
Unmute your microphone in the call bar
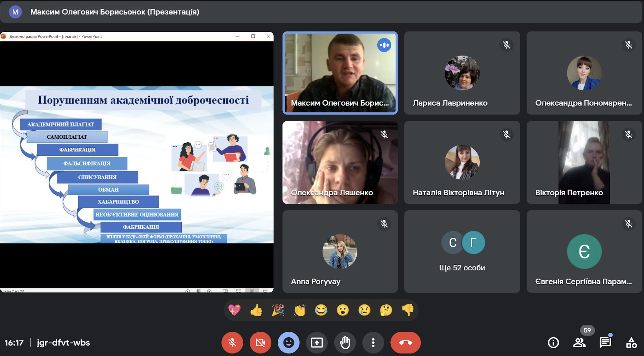point(232,342)
